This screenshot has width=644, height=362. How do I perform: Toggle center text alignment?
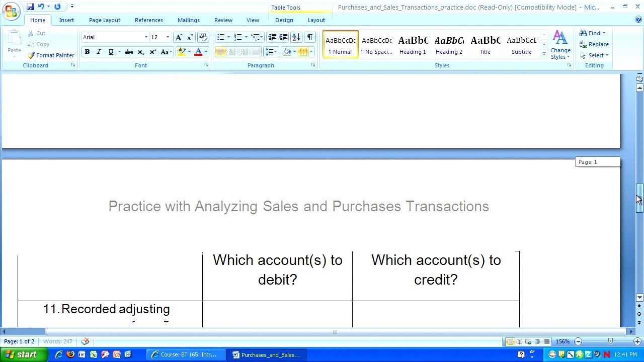coord(232,52)
